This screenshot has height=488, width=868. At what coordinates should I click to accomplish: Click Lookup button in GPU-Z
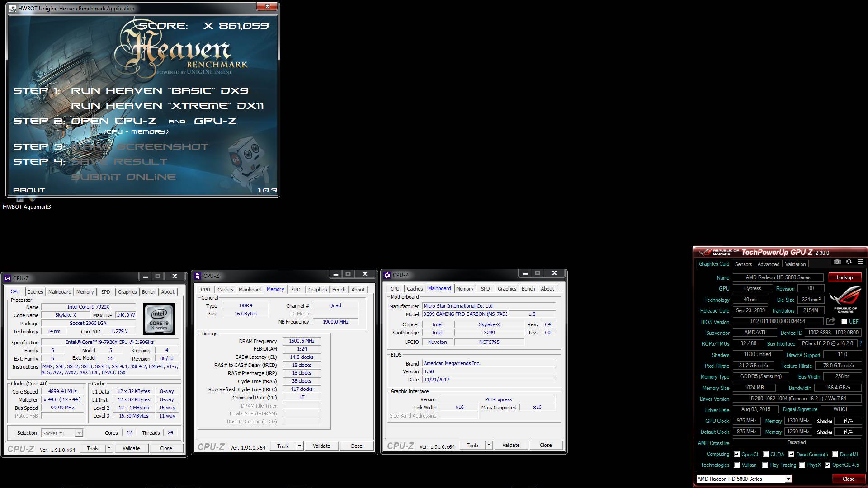click(x=844, y=277)
